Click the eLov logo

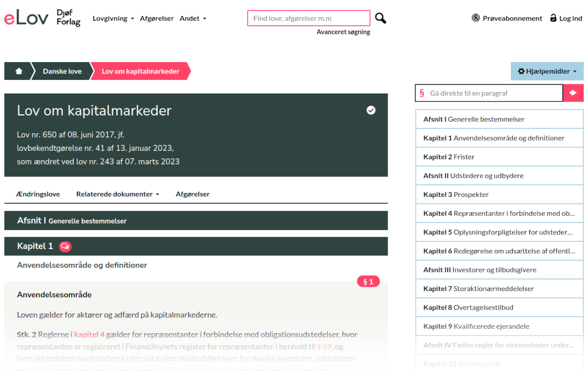pos(26,18)
